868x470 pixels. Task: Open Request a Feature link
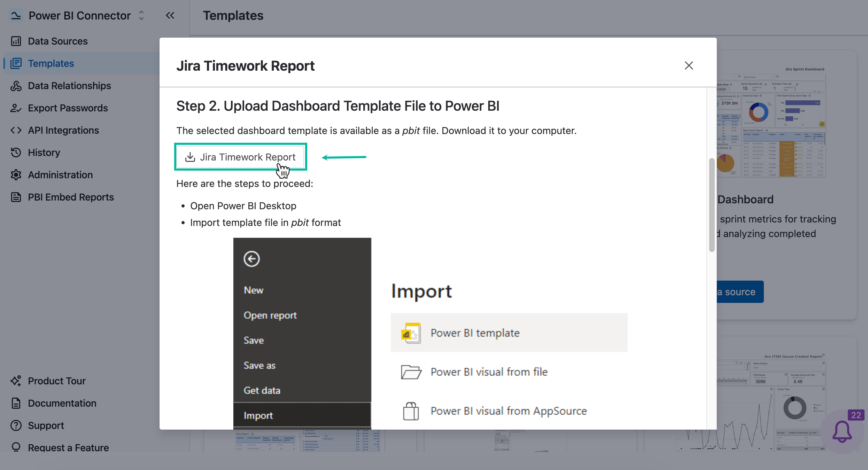pyautogui.click(x=68, y=447)
